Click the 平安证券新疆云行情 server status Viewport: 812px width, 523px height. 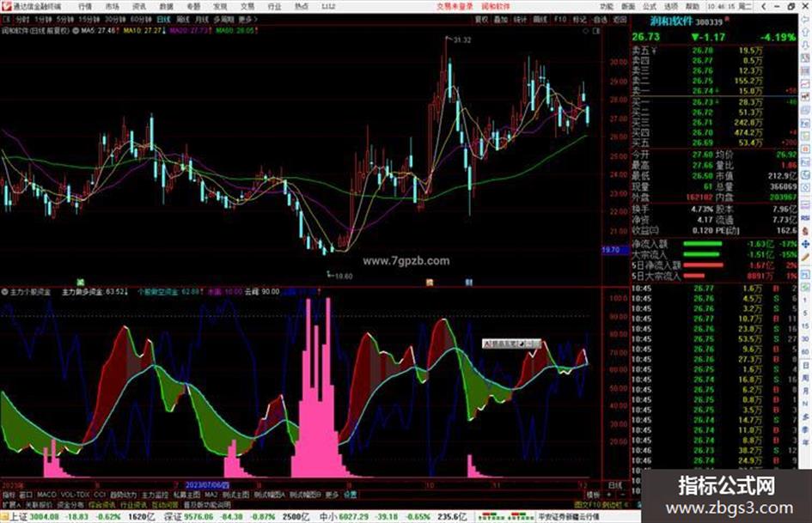569,516
